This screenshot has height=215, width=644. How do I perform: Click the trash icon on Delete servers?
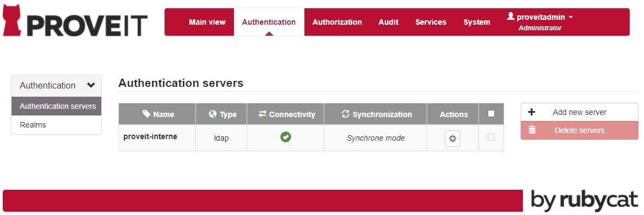pos(532,130)
